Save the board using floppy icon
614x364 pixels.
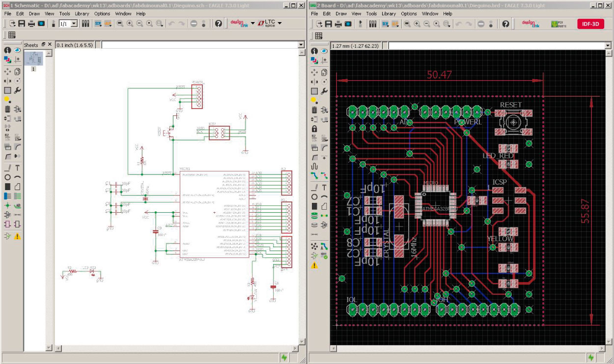coord(329,23)
